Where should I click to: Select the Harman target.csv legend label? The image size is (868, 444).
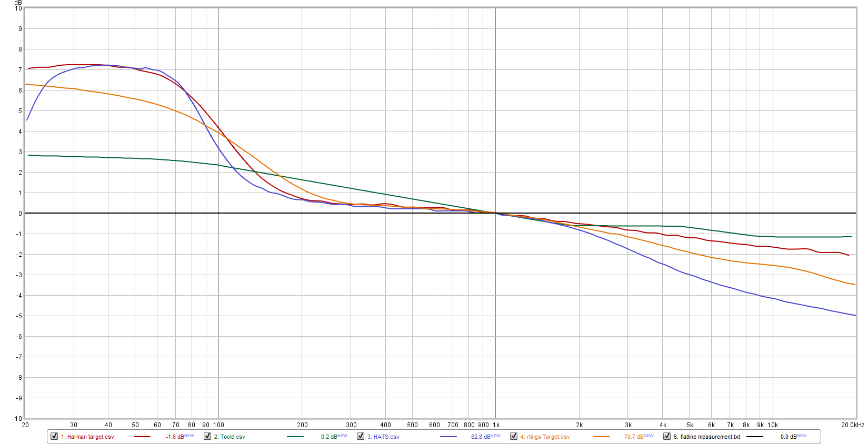(x=87, y=437)
